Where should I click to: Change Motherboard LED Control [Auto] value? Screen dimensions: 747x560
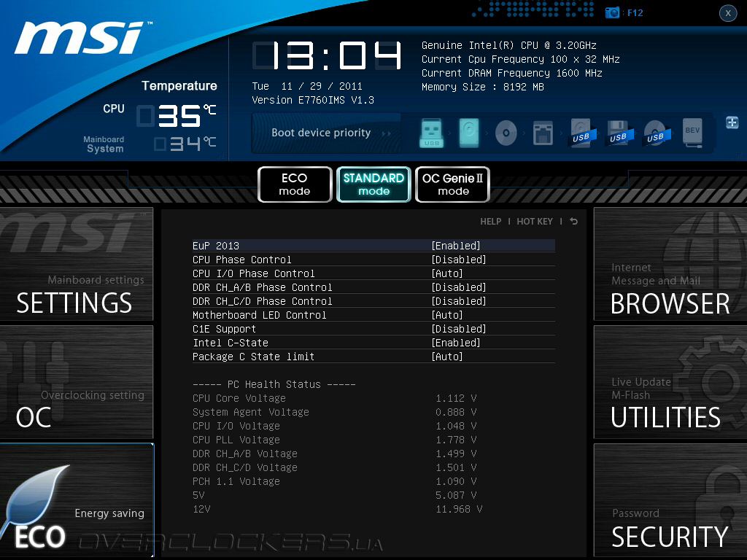[447, 315]
